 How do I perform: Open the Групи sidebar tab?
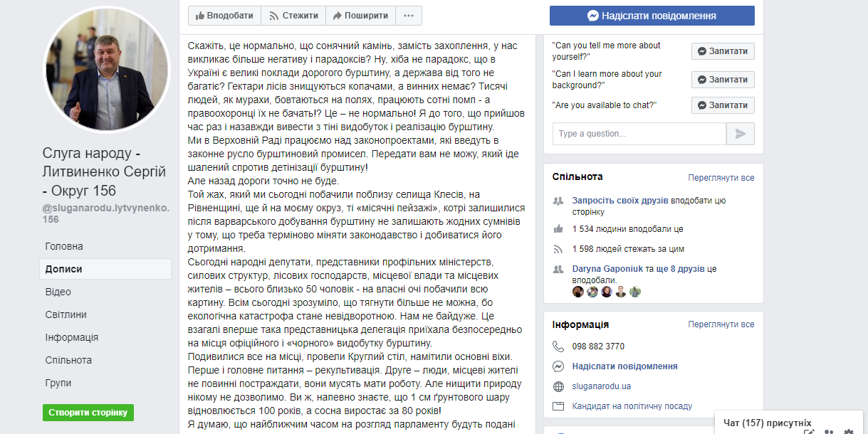58,383
